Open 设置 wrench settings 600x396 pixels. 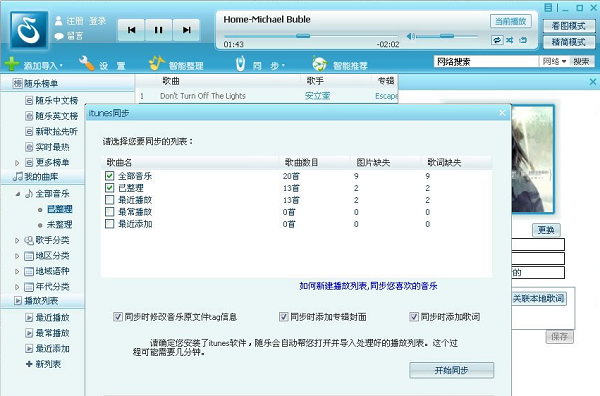(x=86, y=64)
